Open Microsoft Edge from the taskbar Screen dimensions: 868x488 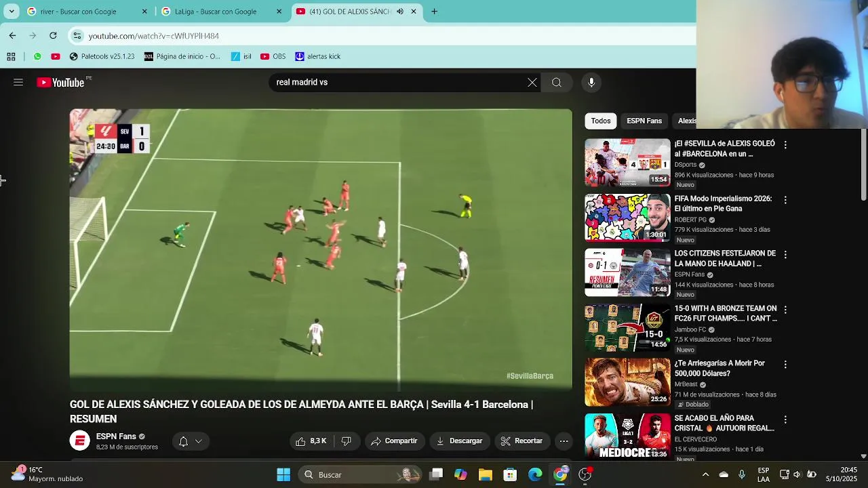[535, 474]
